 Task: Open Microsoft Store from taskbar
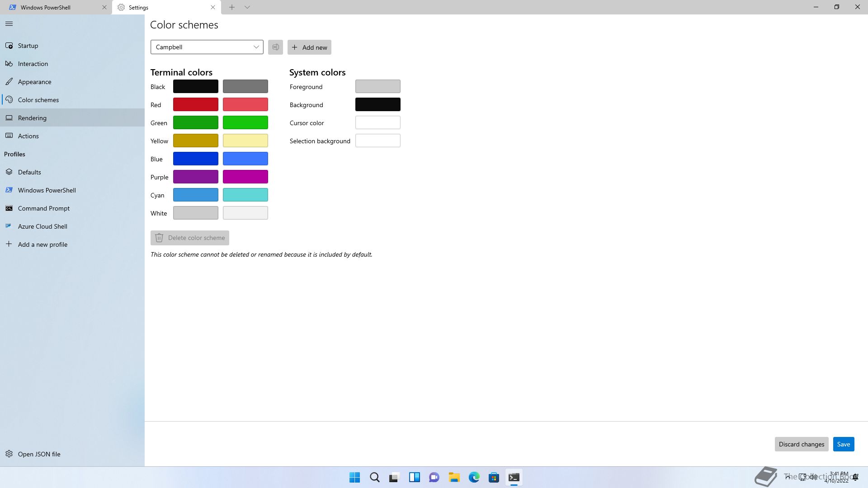tap(494, 477)
